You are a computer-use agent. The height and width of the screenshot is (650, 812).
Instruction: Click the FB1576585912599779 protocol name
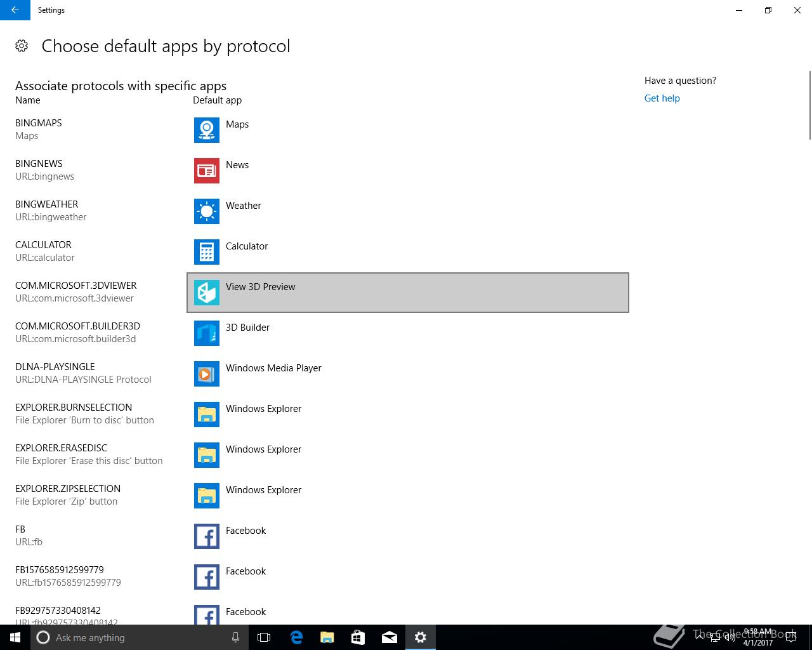(60, 570)
